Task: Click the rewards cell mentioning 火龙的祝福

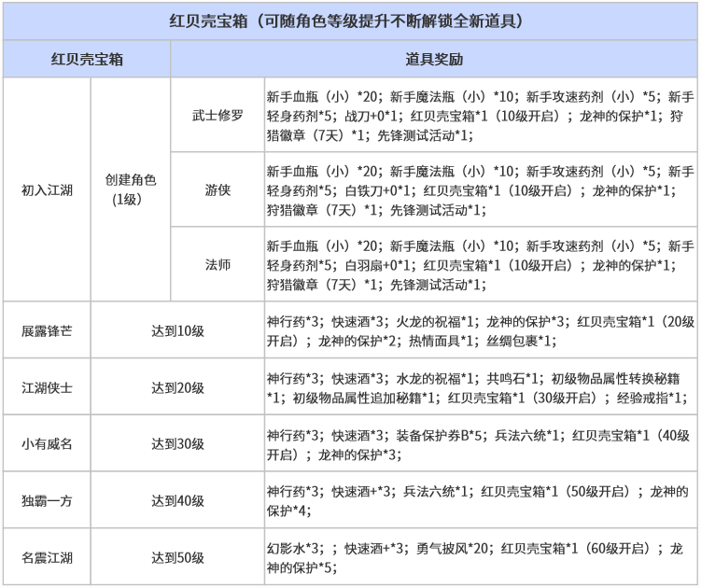Action: point(479,330)
